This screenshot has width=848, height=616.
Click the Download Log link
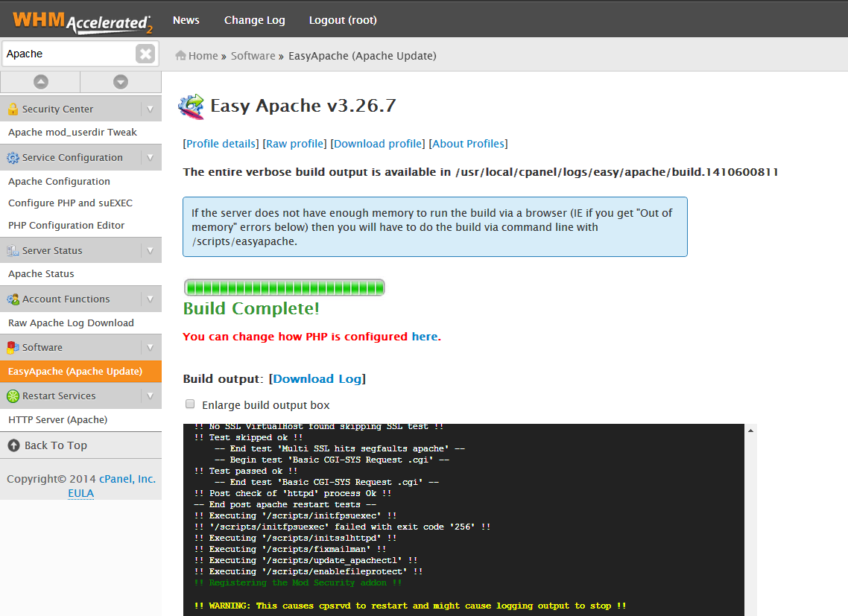tap(317, 378)
